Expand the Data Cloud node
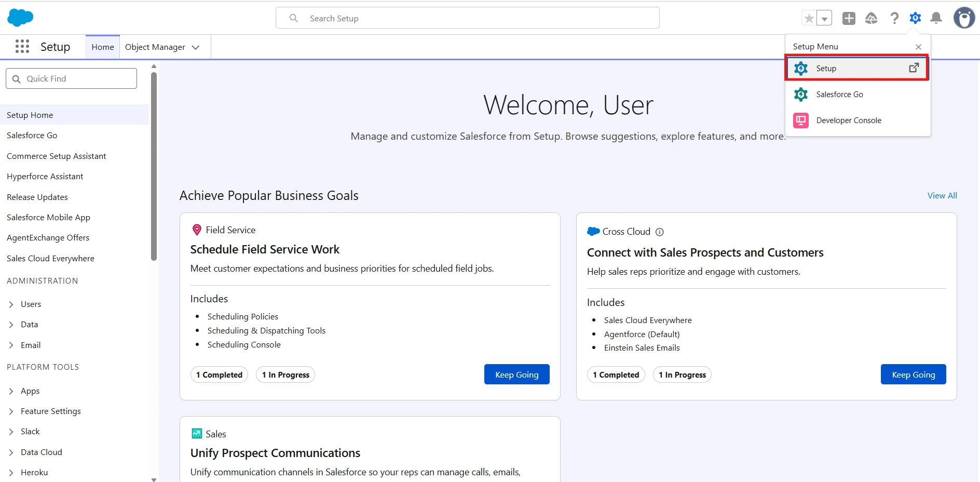The image size is (980, 482). tap(11, 452)
